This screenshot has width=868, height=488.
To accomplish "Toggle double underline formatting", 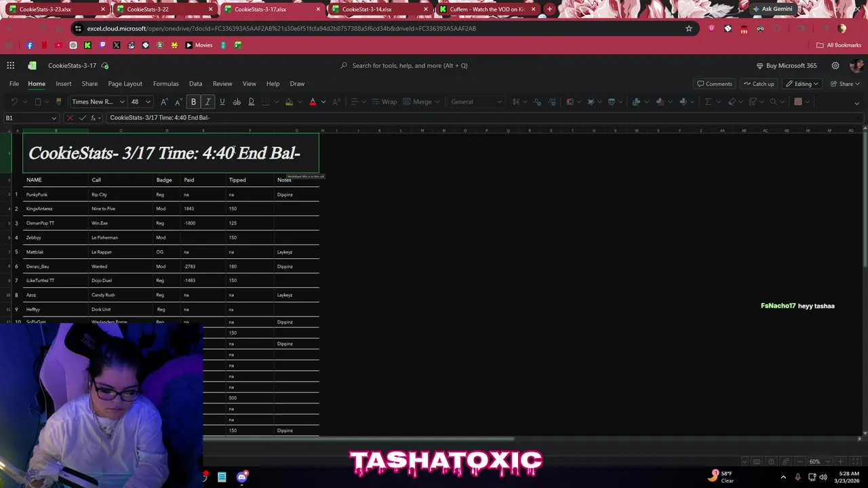I will pos(251,102).
